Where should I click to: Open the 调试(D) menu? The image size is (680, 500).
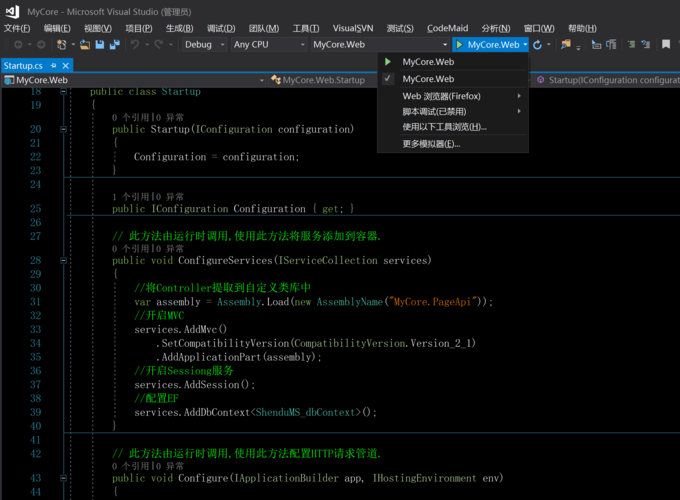point(221,29)
